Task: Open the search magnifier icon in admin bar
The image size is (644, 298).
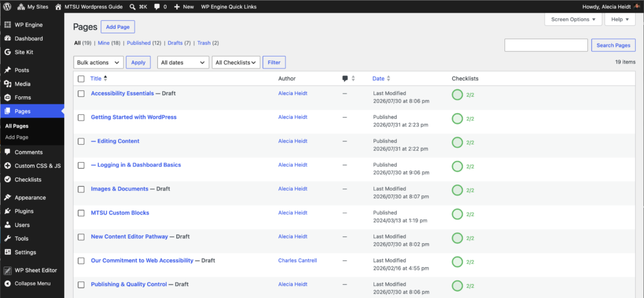Action: click(133, 7)
